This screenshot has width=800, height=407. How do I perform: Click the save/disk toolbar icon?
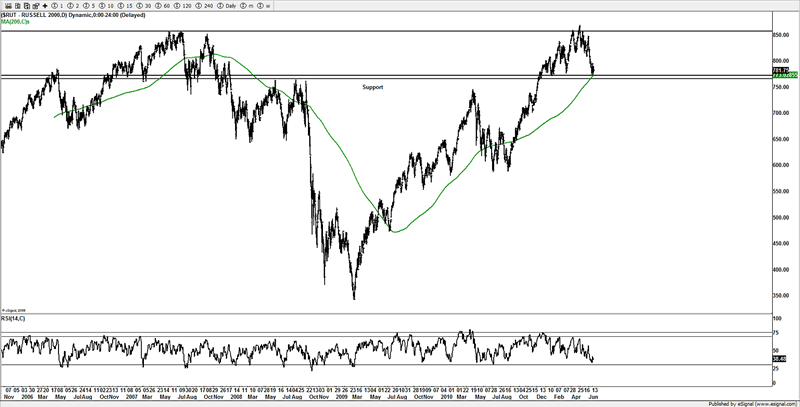27,6
